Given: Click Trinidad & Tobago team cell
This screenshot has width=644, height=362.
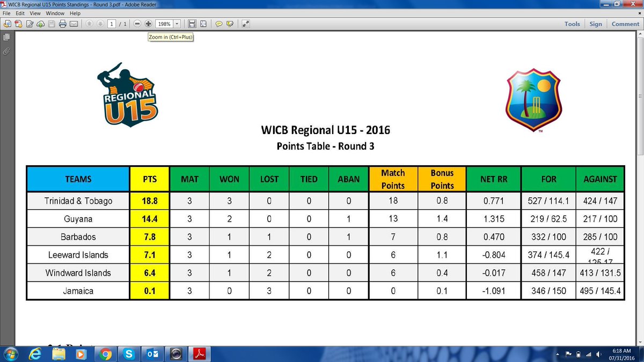Looking at the screenshot, I should [78, 201].
